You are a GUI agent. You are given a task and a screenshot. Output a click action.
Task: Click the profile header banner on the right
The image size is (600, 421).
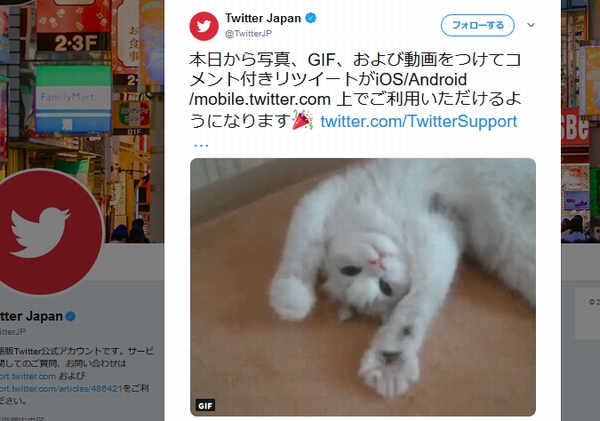(580, 121)
